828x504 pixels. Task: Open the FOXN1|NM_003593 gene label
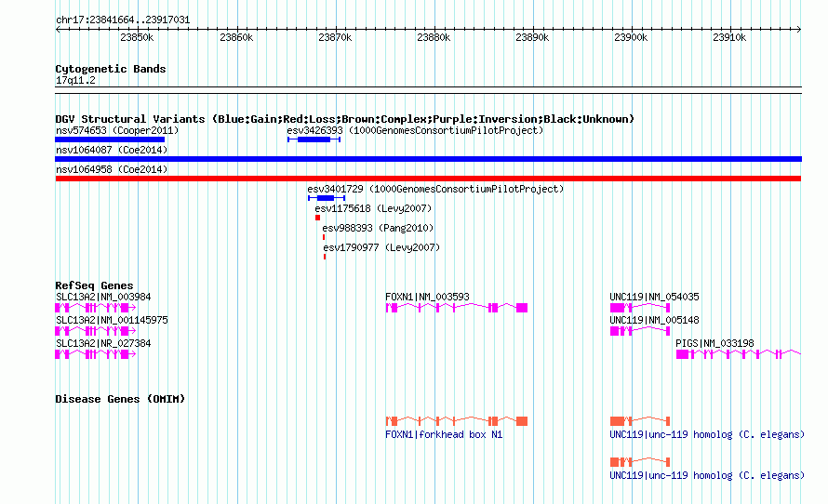coord(427,298)
